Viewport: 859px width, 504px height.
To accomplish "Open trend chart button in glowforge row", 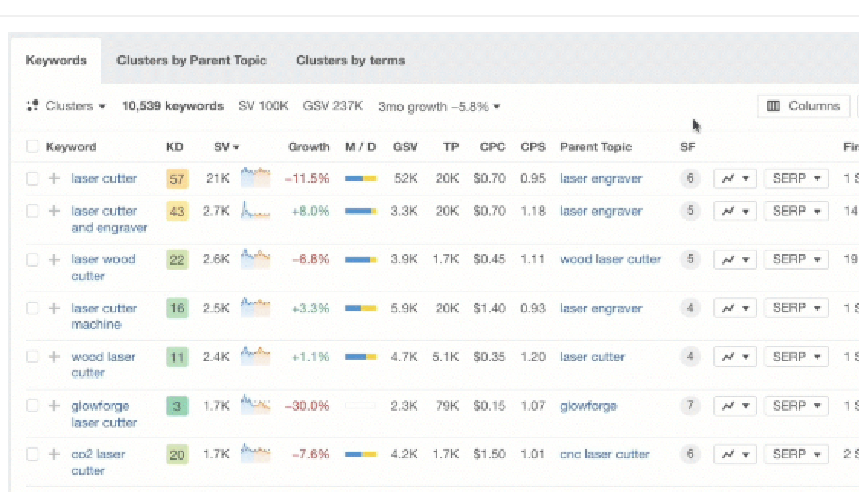I will pos(734,405).
